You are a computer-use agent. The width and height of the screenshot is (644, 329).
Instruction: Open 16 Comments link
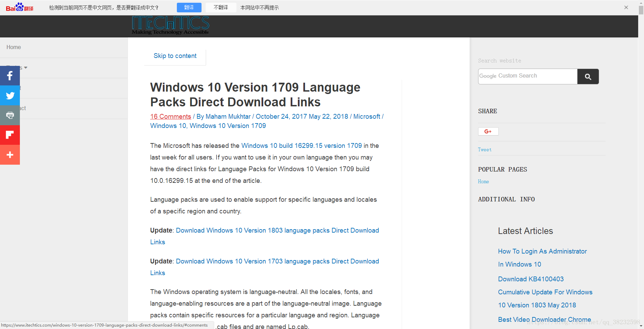(x=170, y=117)
